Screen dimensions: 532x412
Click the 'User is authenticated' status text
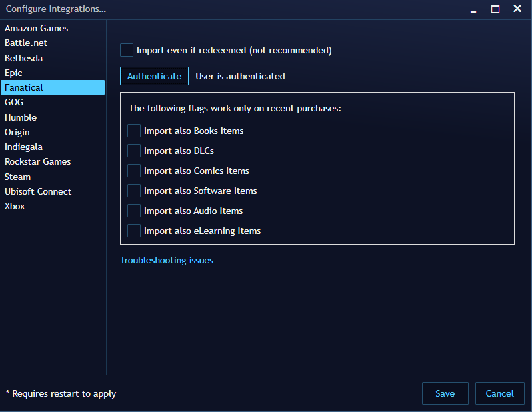(x=240, y=77)
